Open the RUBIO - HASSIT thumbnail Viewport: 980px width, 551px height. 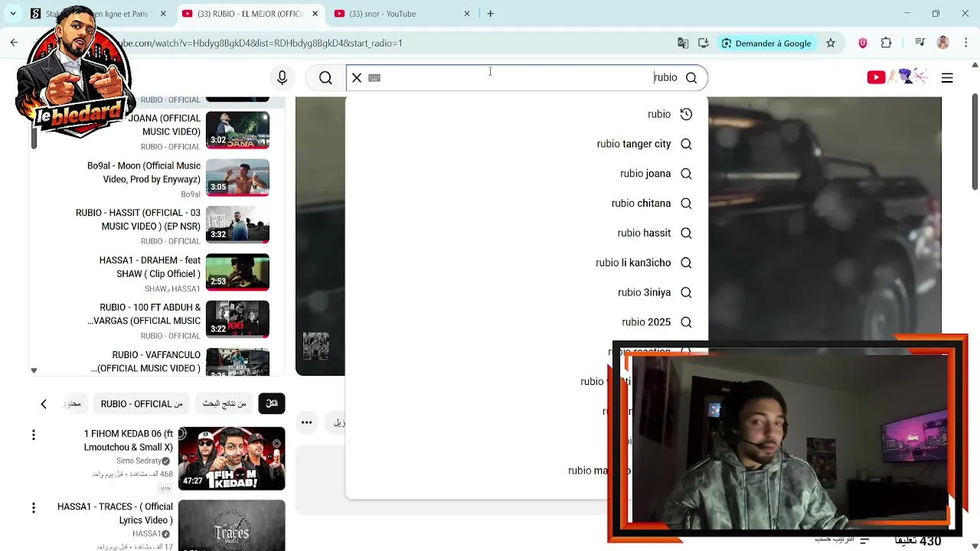click(x=237, y=225)
